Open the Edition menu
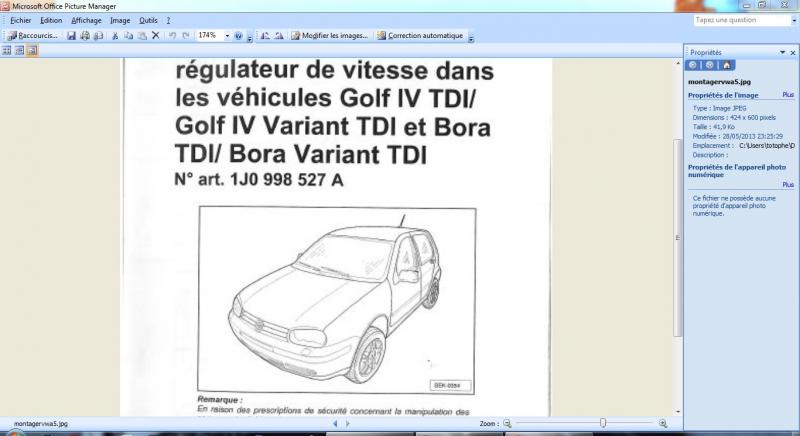 pos(51,20)
